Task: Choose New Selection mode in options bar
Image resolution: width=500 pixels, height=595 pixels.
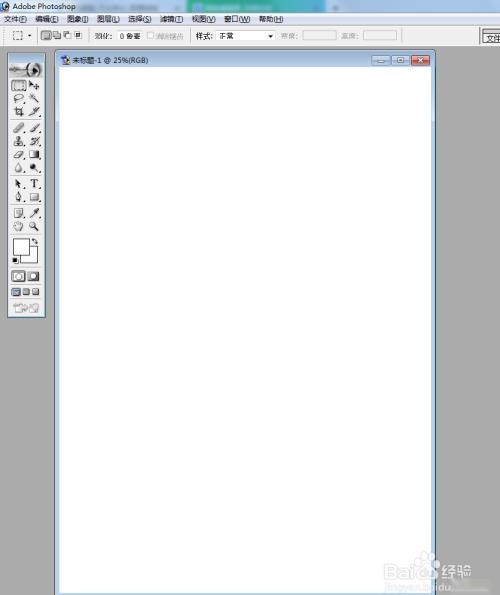Action: click(x=46, y=36)
